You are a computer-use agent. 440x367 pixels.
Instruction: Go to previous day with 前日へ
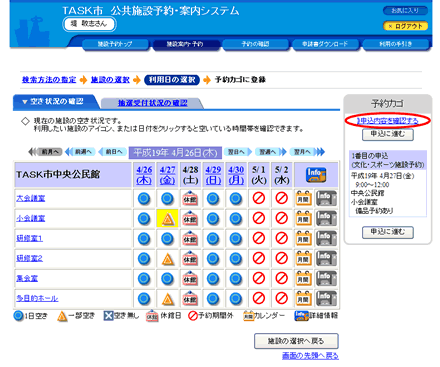[x=113, y=152]
